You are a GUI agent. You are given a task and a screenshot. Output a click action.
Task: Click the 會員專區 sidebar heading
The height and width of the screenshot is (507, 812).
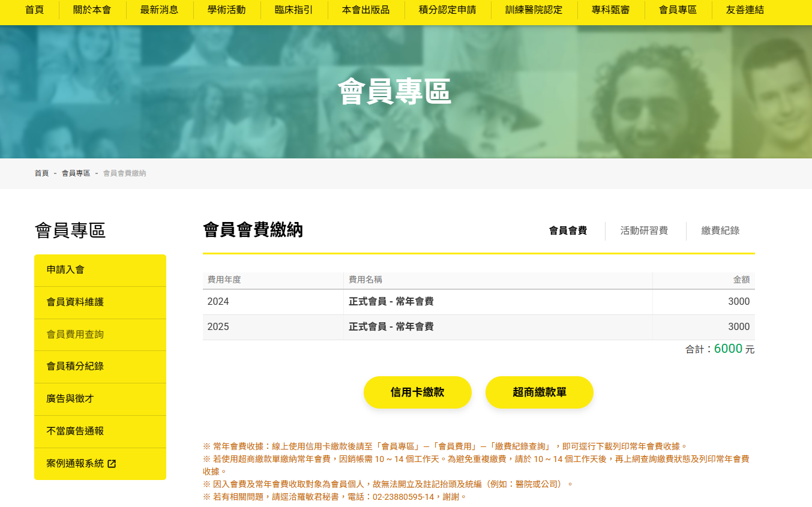(x=70, y=230)
